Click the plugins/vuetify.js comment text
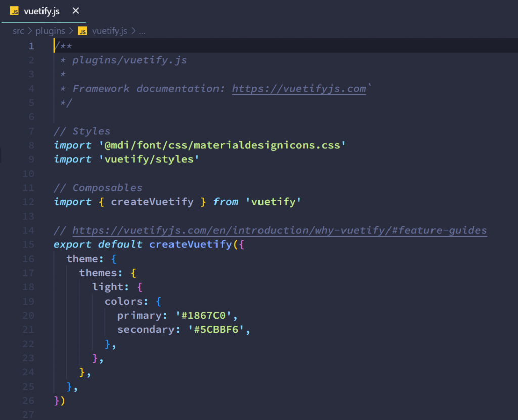Image resolution: width=518 pixels, height=420 pixels. point(129,60)
